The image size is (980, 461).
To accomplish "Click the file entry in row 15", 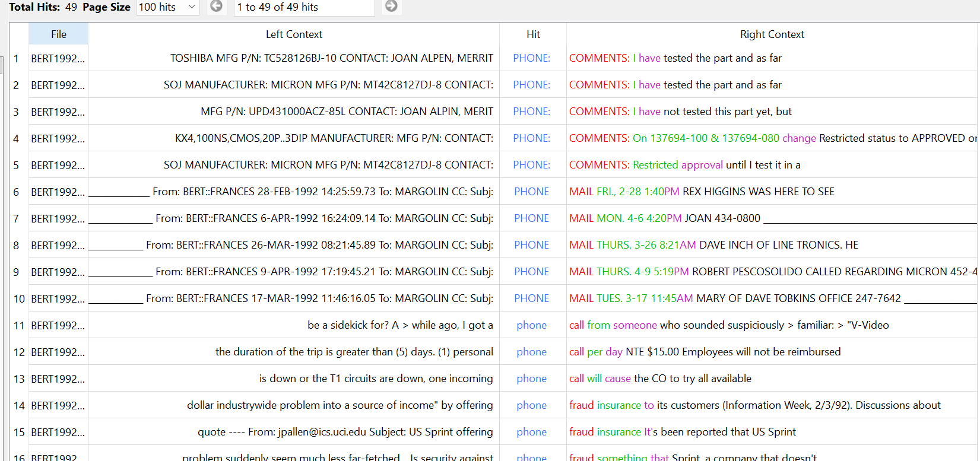I will (58, 432).
